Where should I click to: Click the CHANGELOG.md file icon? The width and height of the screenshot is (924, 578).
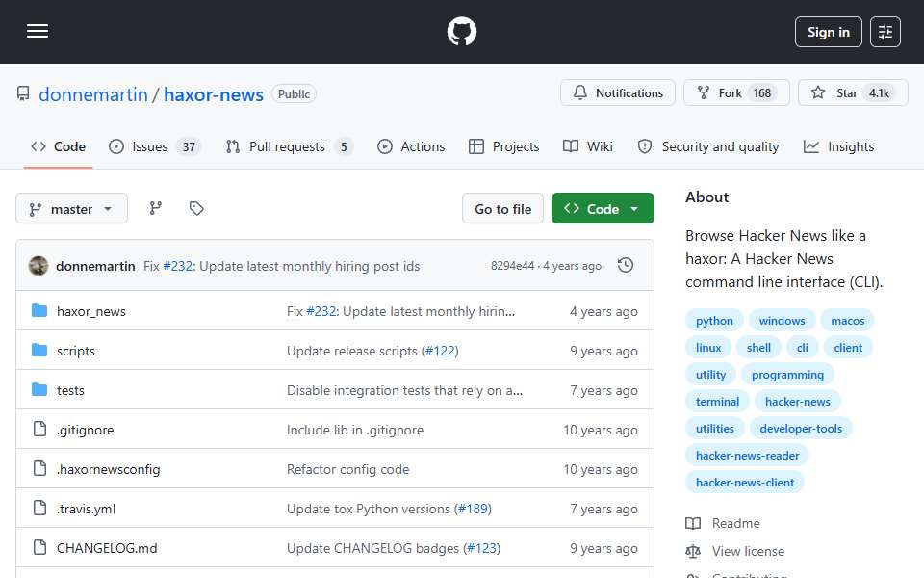[x=39, y=547]
